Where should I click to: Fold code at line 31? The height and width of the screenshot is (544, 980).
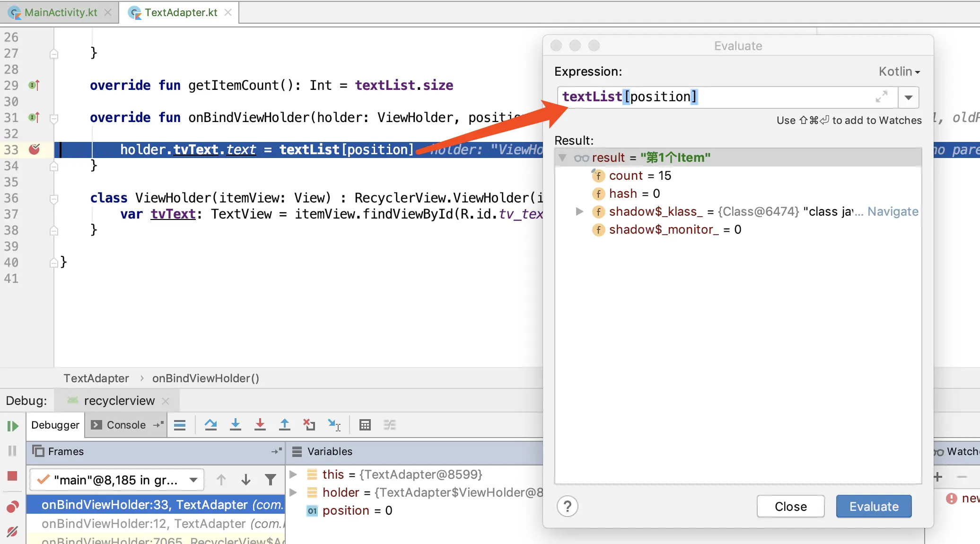[54, 118]
